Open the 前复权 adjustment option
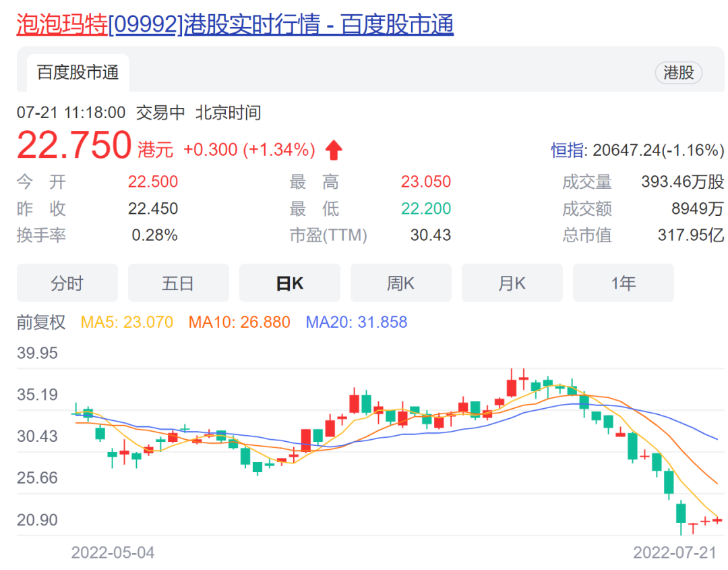This screenshot has width=728, height=570. tap(41, 322)
